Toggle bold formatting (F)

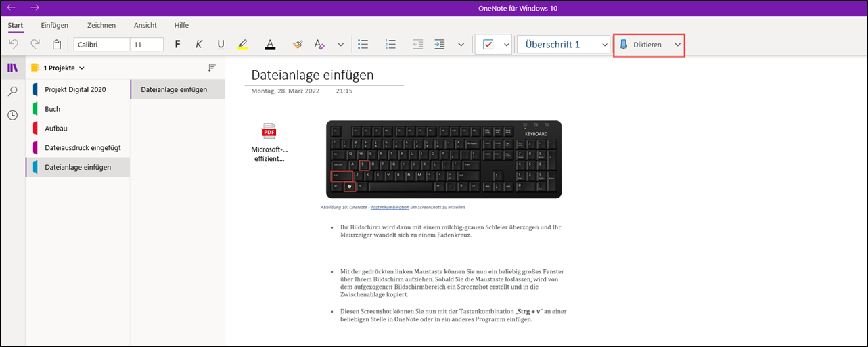178,44
